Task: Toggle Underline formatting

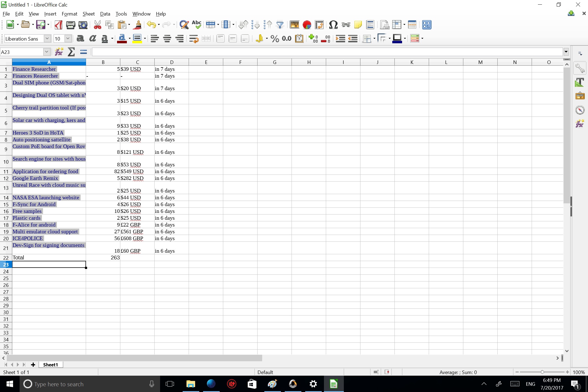Action: [x=105, y=39]
